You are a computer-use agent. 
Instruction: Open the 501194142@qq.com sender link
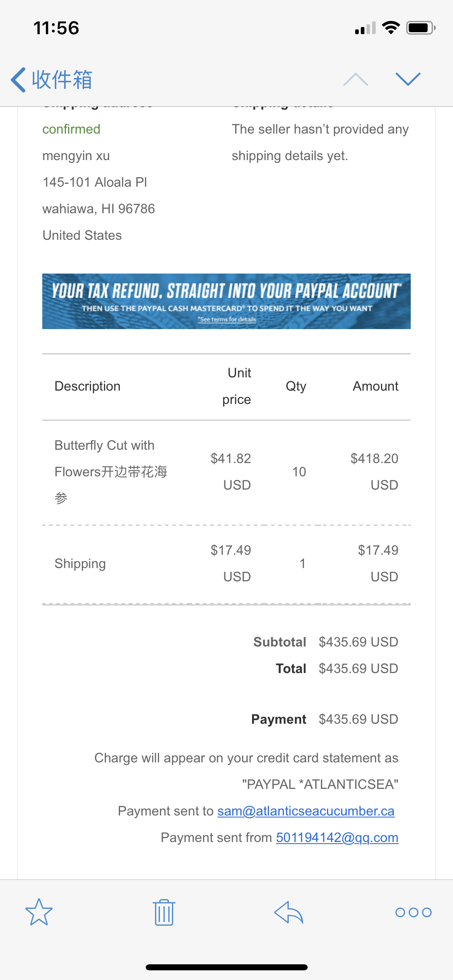pyautogui.click(x=337, y=838)
